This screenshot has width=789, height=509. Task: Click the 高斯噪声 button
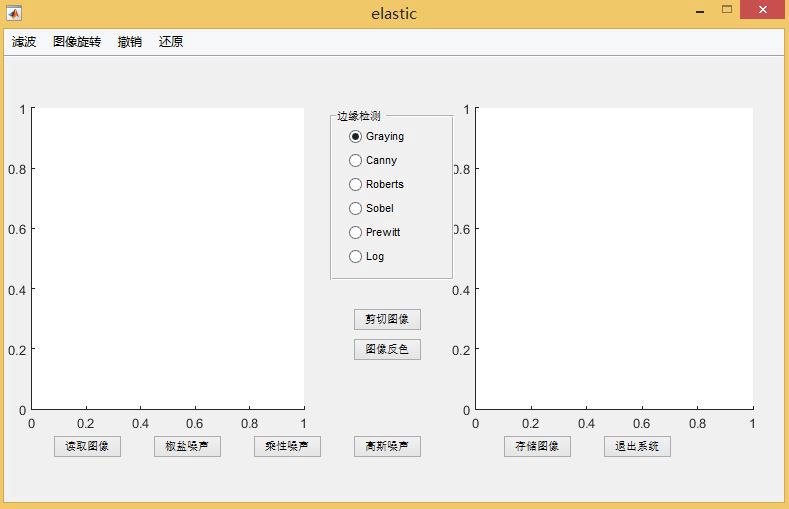(x=387, y=447)
